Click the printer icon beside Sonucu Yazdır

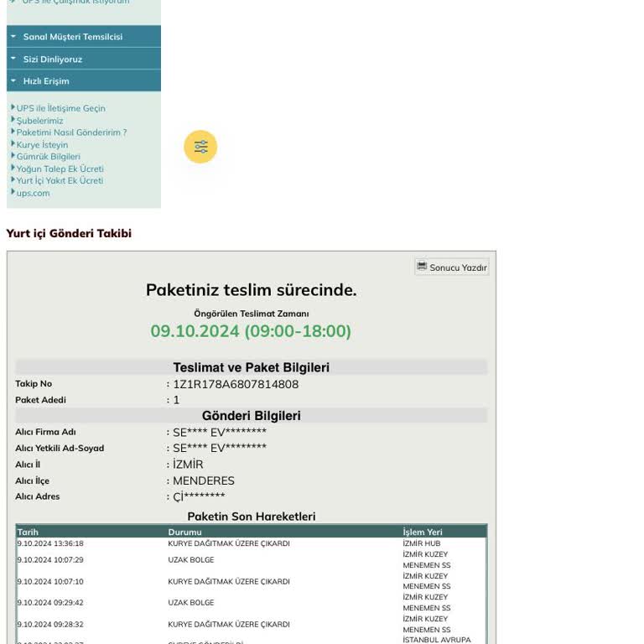click(422, 266)
